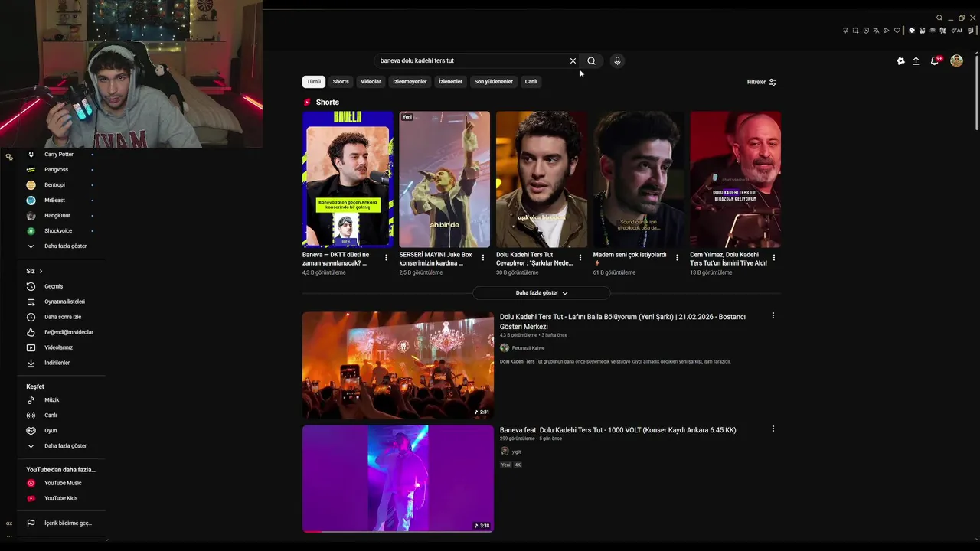
Task: Open yigit channel link under Baneva video
Action: (516, 452)
